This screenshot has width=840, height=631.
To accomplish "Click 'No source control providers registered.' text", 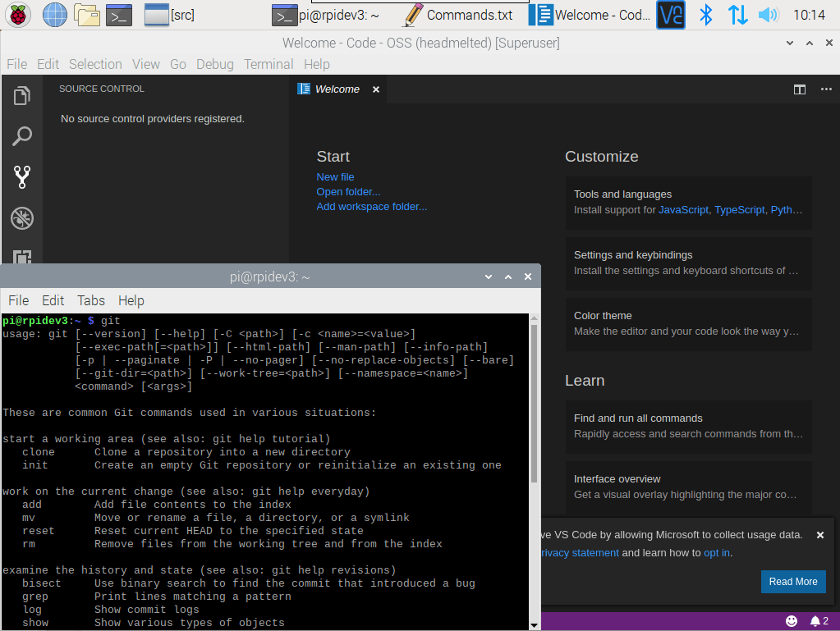I will (153, 119).
